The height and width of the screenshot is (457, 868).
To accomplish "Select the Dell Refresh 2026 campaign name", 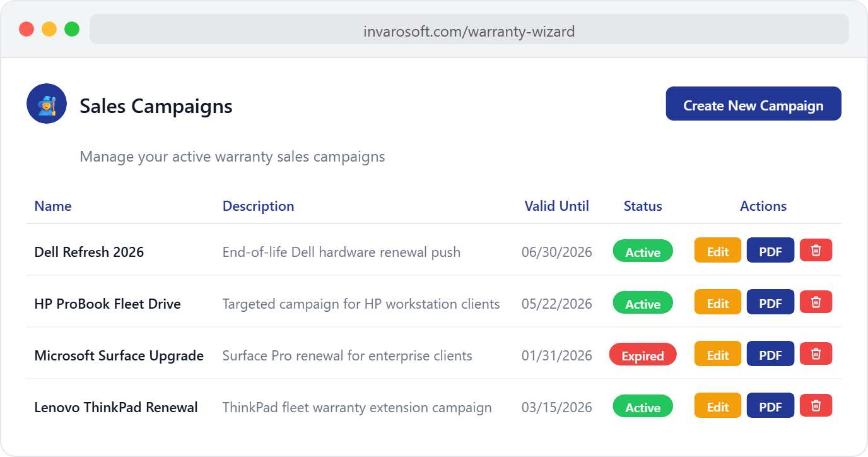I will (89, 252).
